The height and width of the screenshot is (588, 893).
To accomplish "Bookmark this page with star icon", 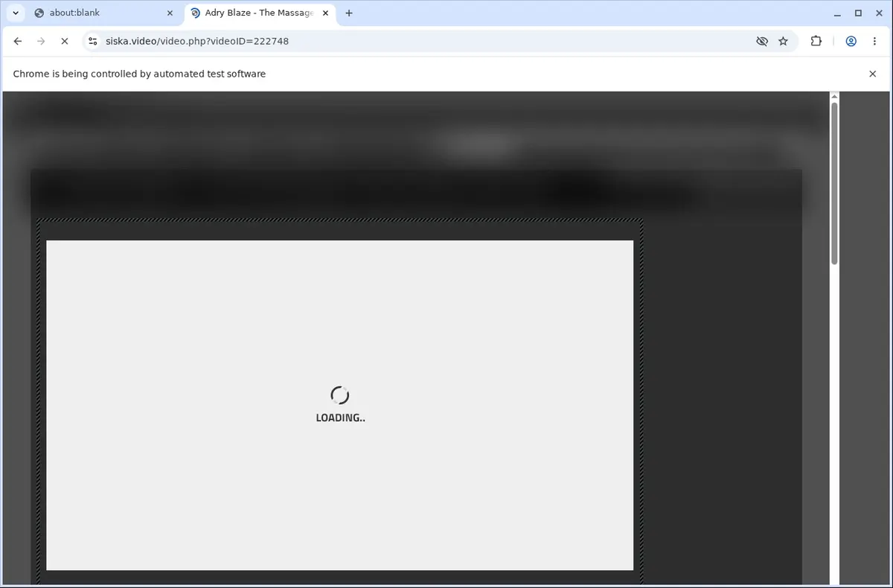I will [x=783, y=42].
